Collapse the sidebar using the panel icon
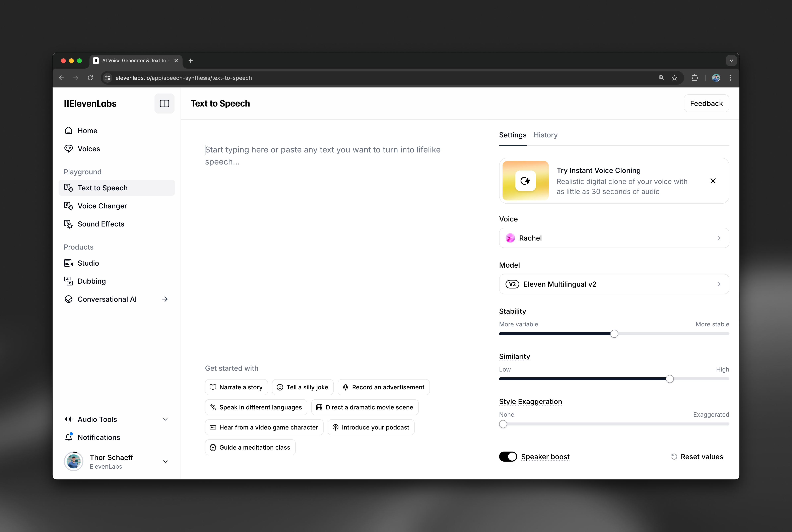This screenshot has height=532, width=792. click(x=164, y=104)
